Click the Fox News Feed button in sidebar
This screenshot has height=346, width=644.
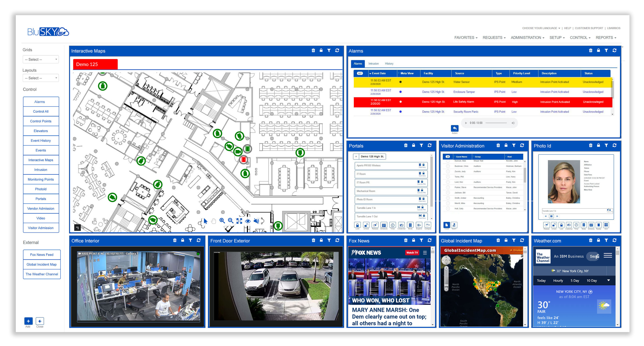(42, 254)
